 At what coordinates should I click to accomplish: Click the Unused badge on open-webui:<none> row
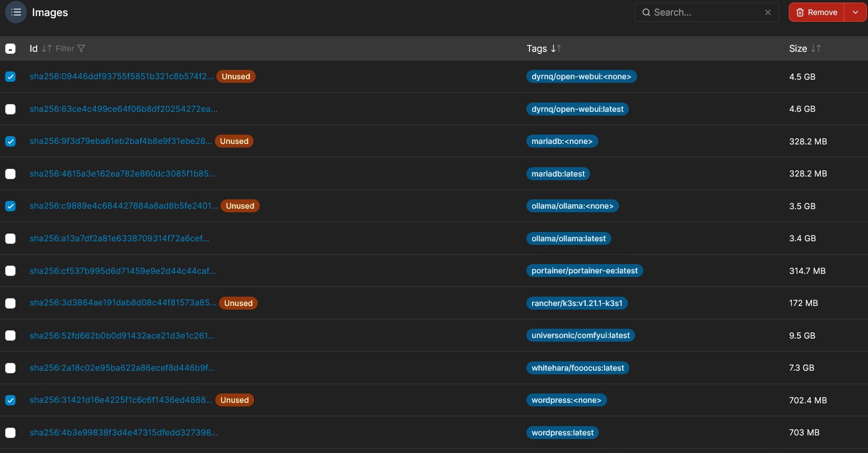pyautogui.click(x=236, y=77)
